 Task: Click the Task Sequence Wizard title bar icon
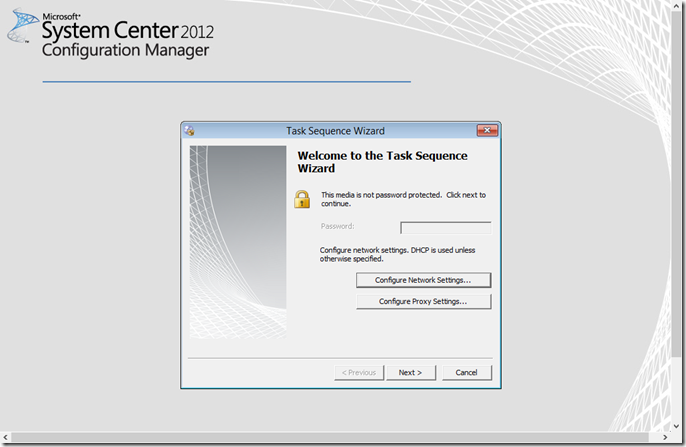(189, 130)
